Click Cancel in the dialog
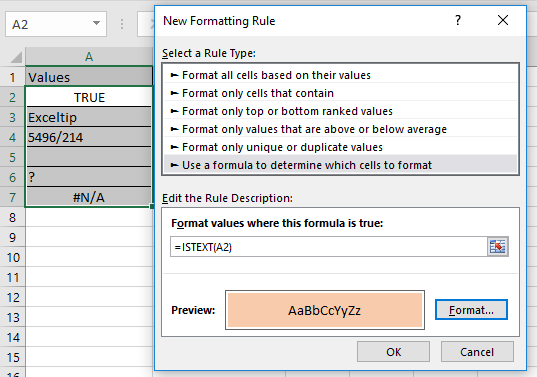The image size is (537, 377). click(477, 352)
